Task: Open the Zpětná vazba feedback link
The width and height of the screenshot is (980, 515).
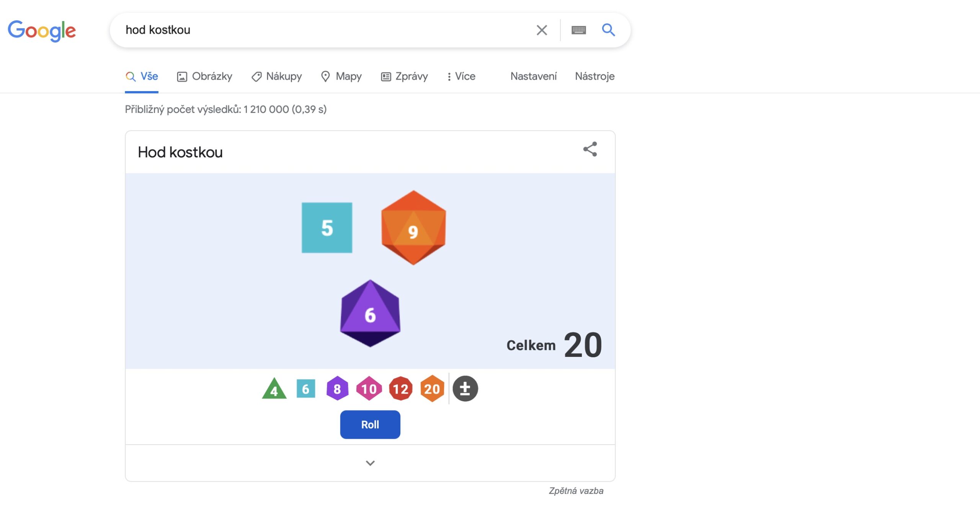Action: click(577, 490)
